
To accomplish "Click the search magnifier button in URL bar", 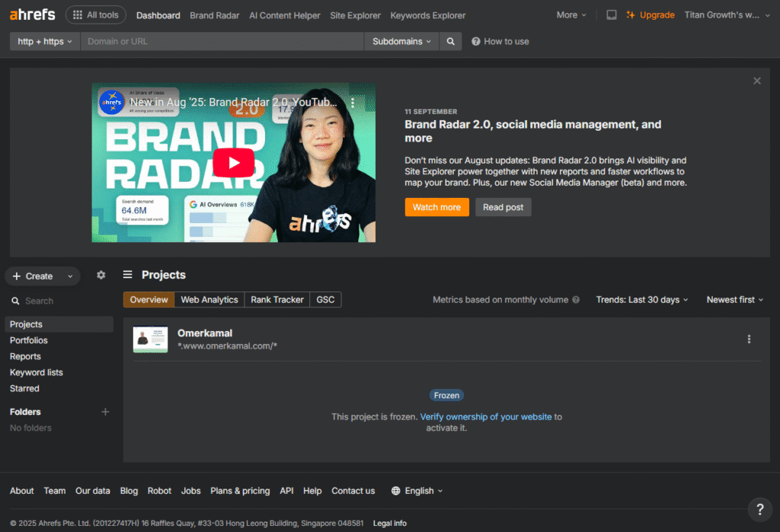I will [451, 42].
